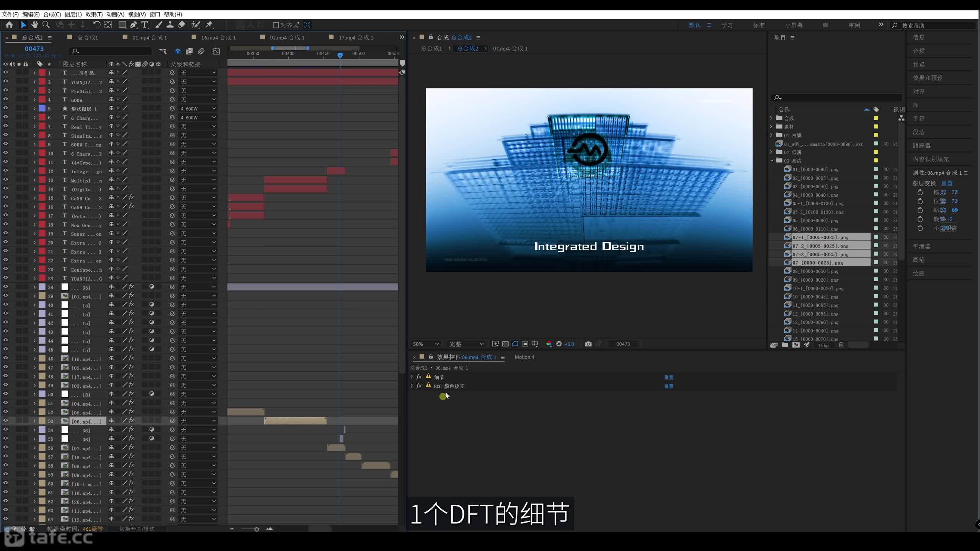980x551 pixels.
Task: Open the 50% zoom level dropdown
Action: click(x=425, y=344)
